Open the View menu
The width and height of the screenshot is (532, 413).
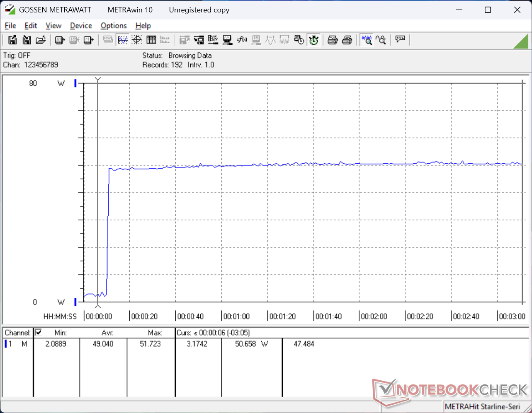coord(53,26)
